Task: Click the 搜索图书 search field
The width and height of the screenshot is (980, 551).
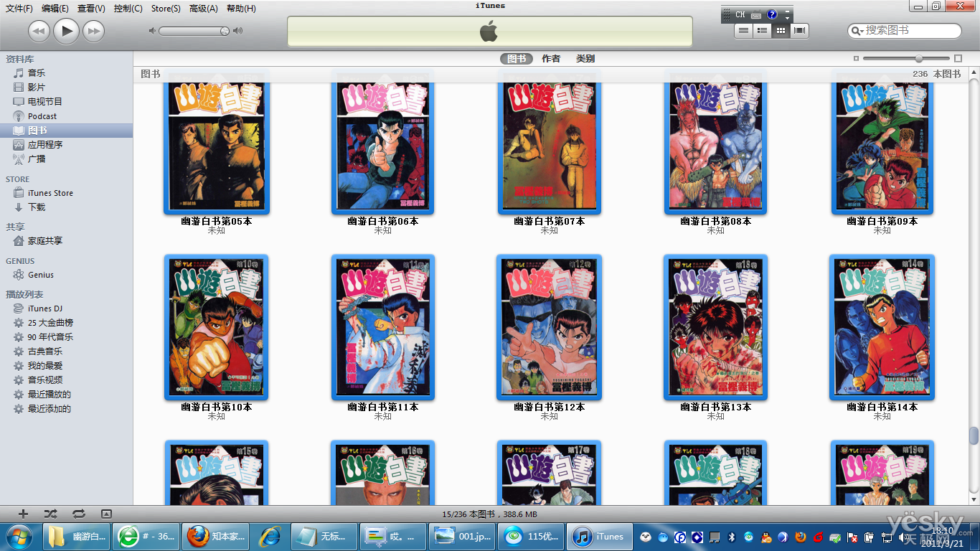Action: [x=904, y=30]
